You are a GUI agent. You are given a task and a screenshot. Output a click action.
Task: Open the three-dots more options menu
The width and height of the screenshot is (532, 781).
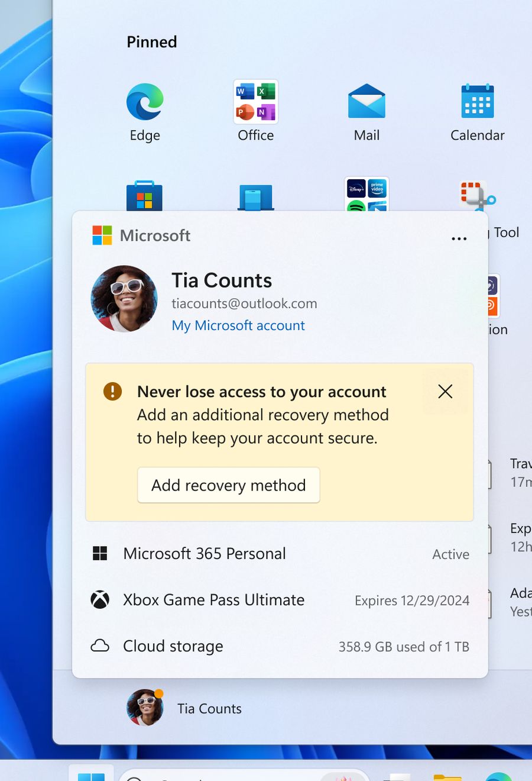pyautogui.click(x=459, y=238)
